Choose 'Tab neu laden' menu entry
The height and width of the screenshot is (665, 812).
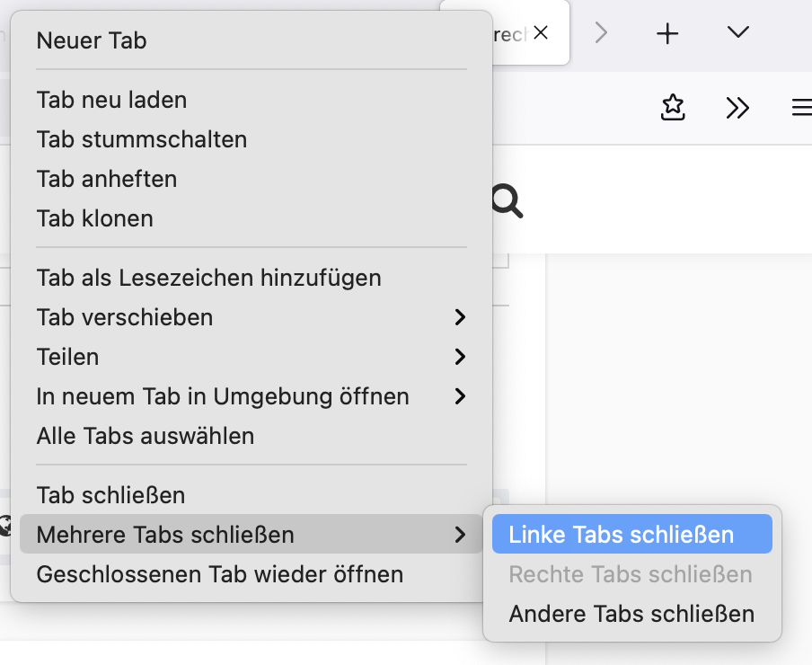(111, 100)
